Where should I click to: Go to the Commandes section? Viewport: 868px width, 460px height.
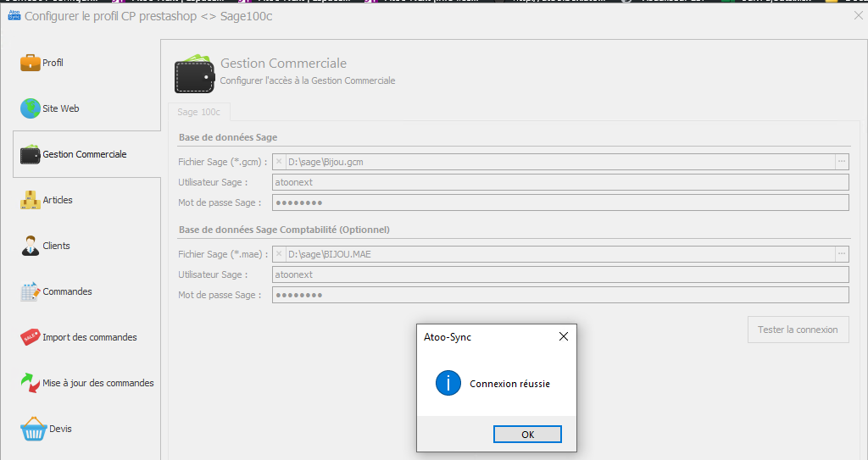67,291
